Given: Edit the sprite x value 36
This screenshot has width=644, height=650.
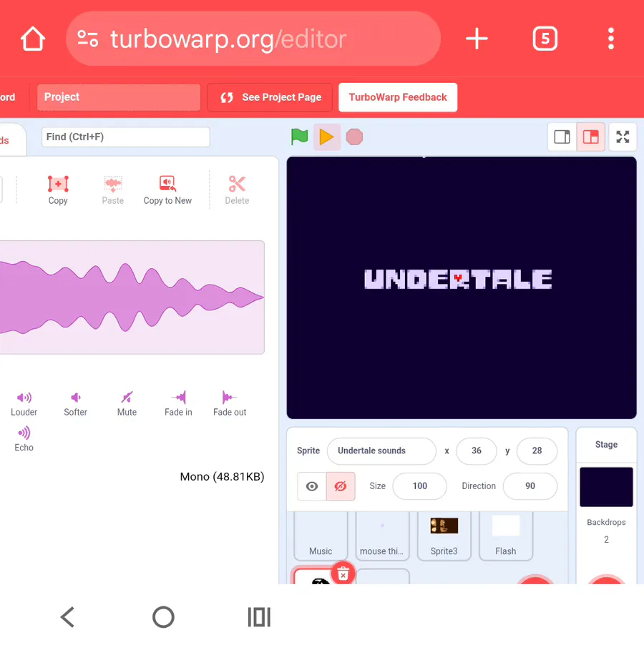Looking at the screenshot, I should coord(477,450).
